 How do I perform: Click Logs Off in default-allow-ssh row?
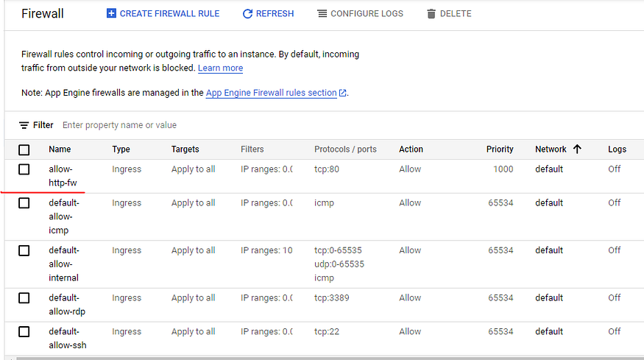click(614, 331)
